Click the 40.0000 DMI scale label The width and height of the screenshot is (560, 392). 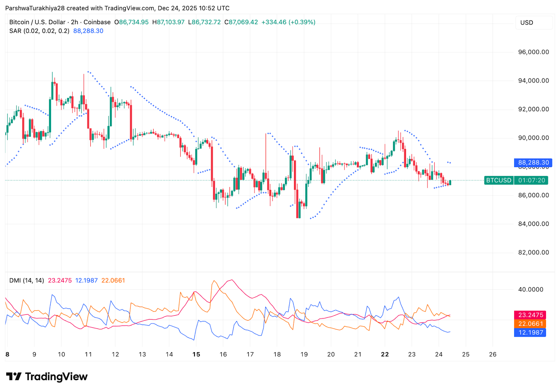pyautogui.click(x=531, y=290)
